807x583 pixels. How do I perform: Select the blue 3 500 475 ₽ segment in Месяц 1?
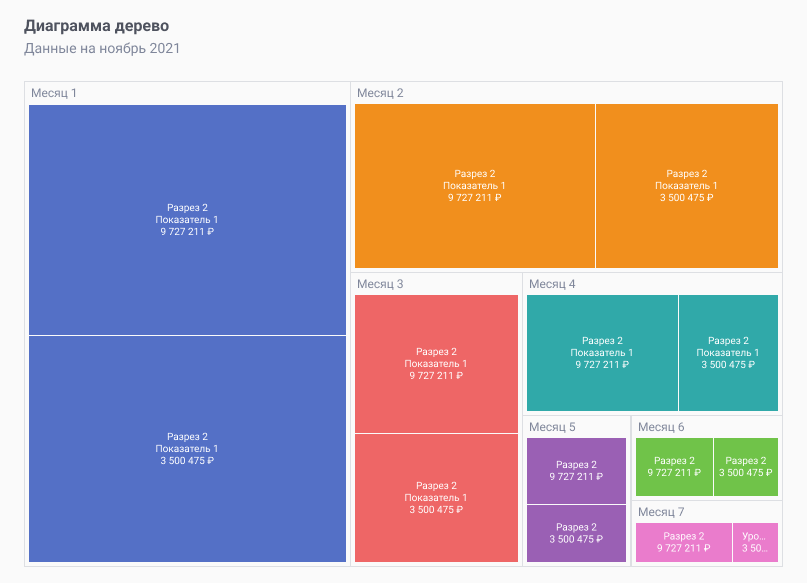point(187,448)
